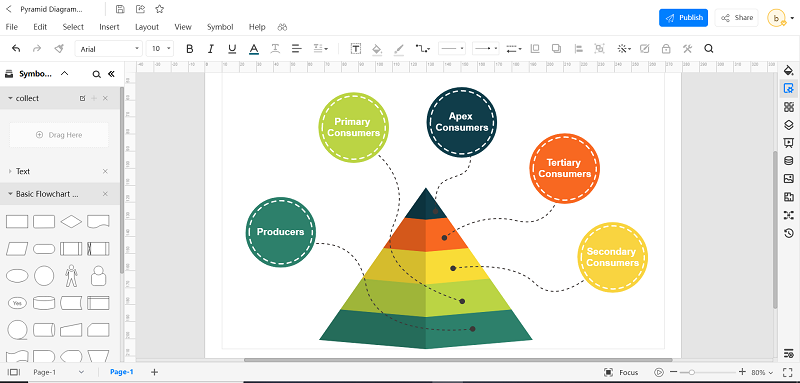The image size is (800, 383).
Task: Open the Insert menu
Action: [109, 27]
